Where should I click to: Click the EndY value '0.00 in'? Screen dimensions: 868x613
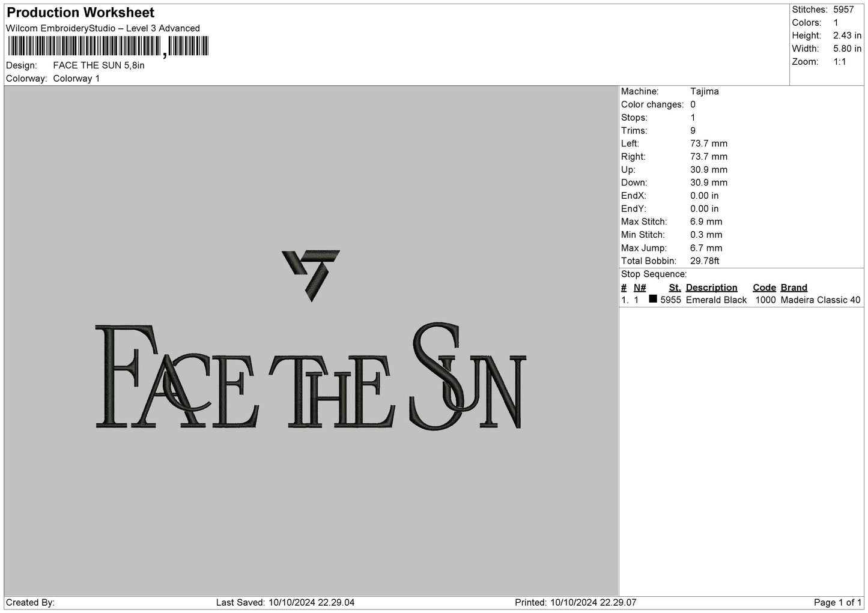pyautogui.click(x=705, y=209)
